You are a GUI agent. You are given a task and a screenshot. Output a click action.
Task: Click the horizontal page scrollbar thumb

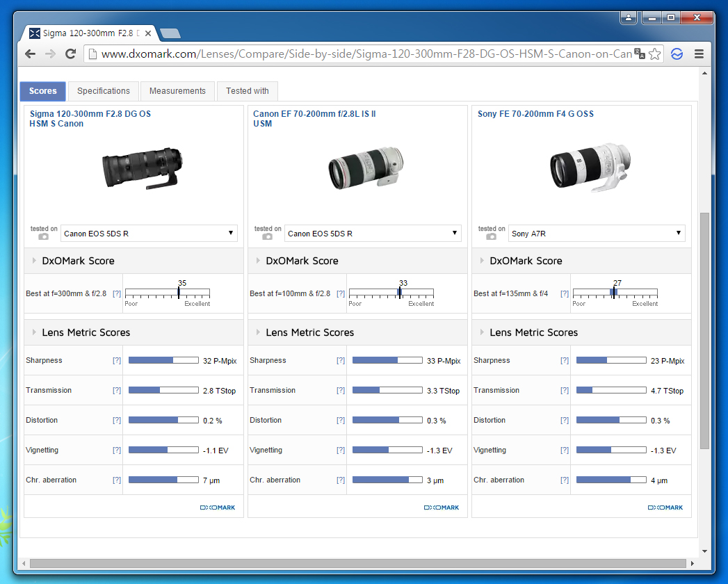[x=358, y=563]
